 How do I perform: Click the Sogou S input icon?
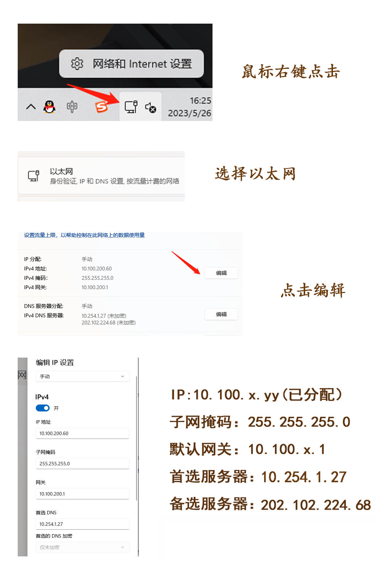[x=101, y=107]
